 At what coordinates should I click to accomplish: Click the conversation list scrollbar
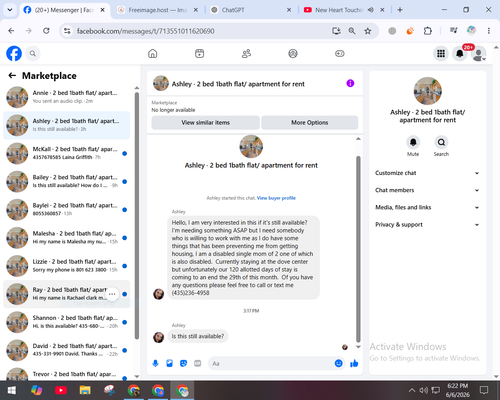(x=137, y=216)
